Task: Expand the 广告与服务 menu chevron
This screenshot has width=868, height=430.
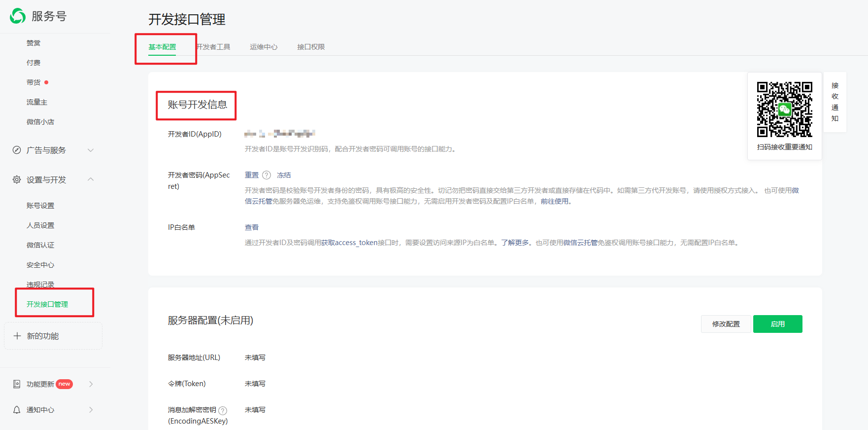Action: [x=91, y=150]
